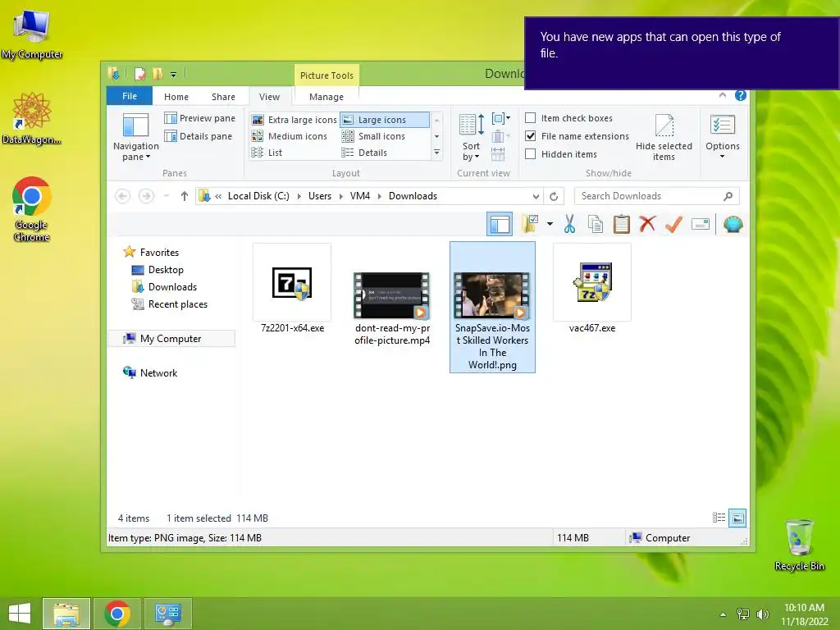
Task: Go Back in navigation history
Action: (x=123, y=196)
